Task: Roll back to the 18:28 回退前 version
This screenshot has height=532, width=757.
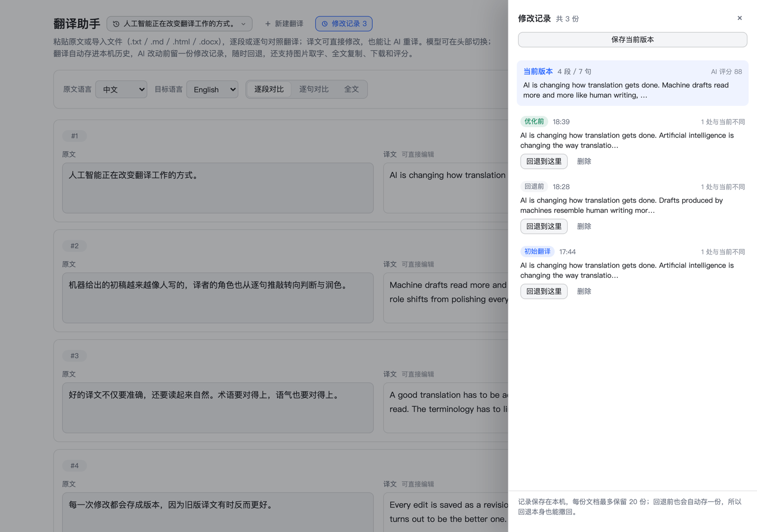Action: [544, 227]
